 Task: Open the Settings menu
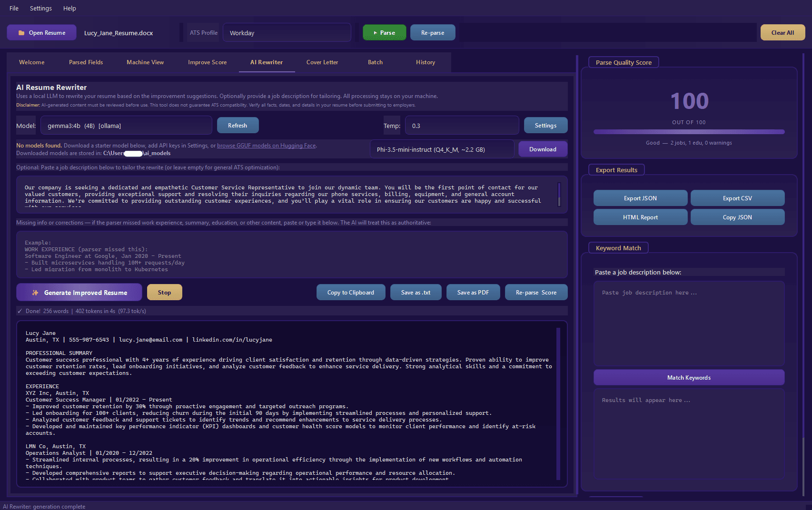click(x=40, y=8)
